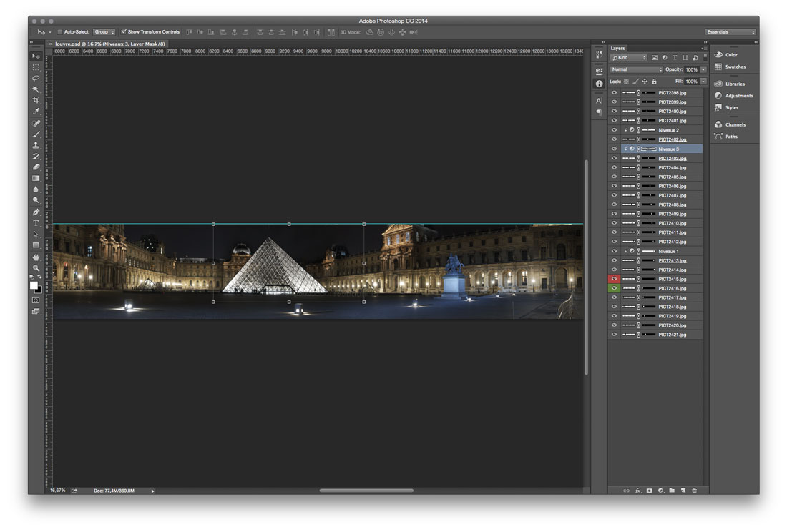Open the Move tool preset picker arrow
The image size is (787, 532).
tap(49, 33)
